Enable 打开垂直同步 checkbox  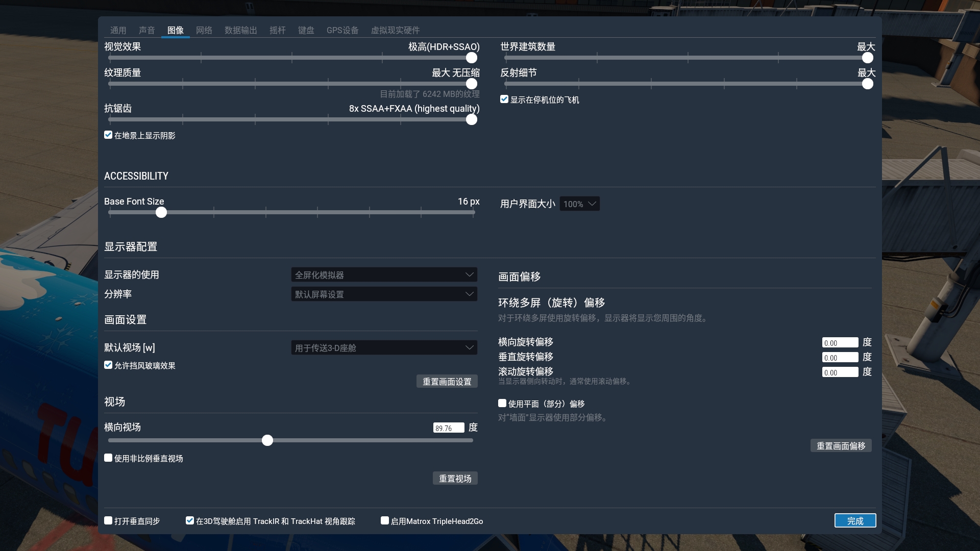108,520
